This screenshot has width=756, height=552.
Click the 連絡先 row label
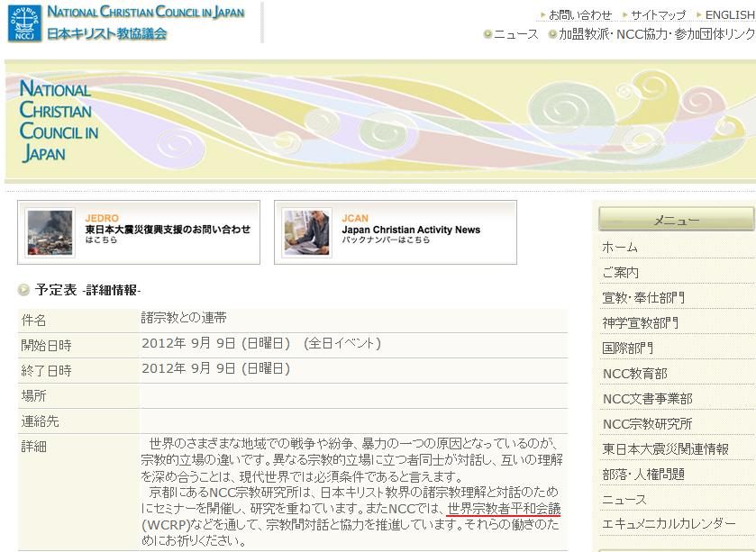[x=40, y=421]
